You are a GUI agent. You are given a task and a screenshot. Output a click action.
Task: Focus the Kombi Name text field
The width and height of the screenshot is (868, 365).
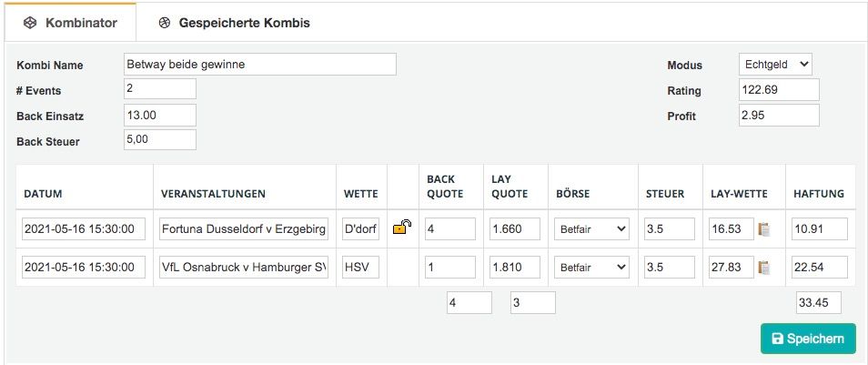[260, 65]
